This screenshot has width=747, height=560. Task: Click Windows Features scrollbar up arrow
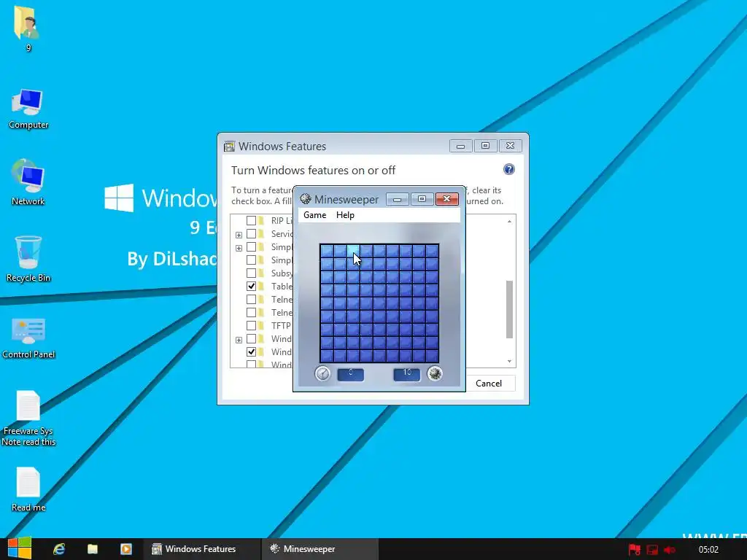pos(509,221)
